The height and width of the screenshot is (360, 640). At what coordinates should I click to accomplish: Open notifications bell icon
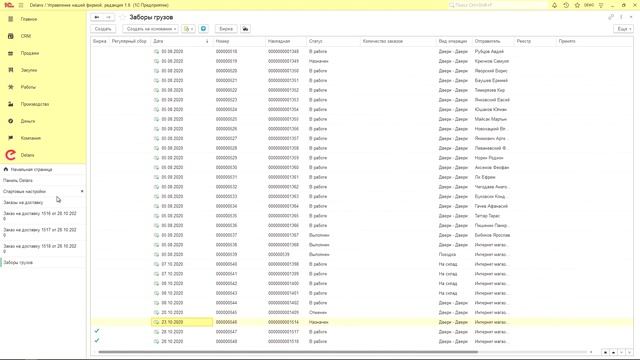pos(554,5)
